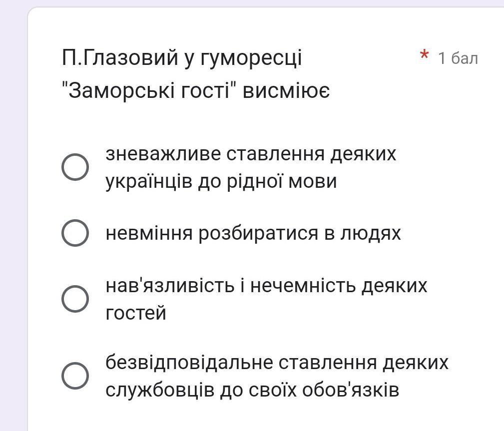Click the word "людях" in second option
This screenshot has width=504, height=431.
click(x=371, y=233)
